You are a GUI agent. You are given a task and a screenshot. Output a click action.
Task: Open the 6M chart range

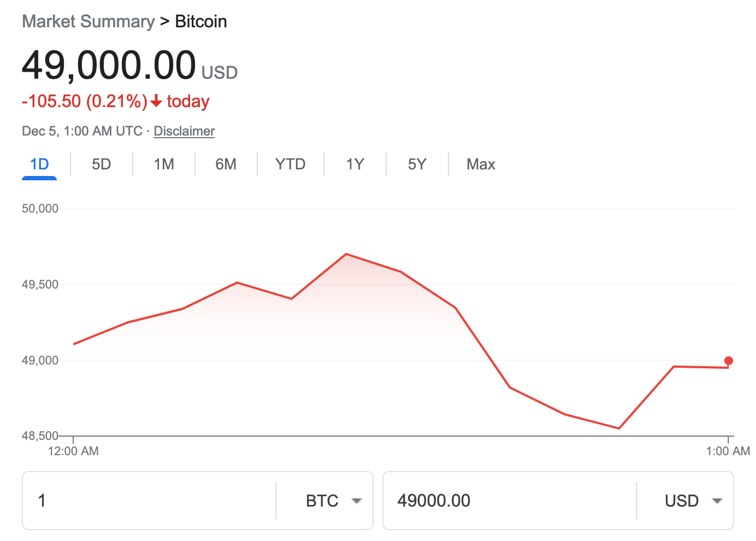226,164
